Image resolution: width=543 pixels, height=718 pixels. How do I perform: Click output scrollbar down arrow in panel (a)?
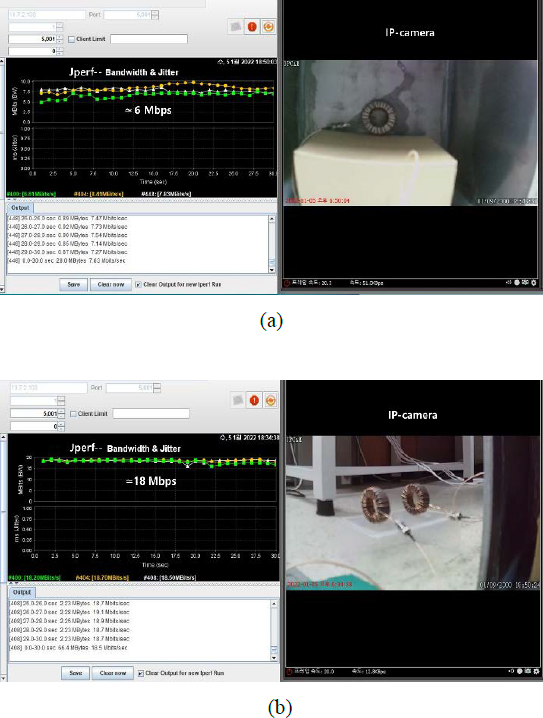pyautogui.click(x=272, y=270)
